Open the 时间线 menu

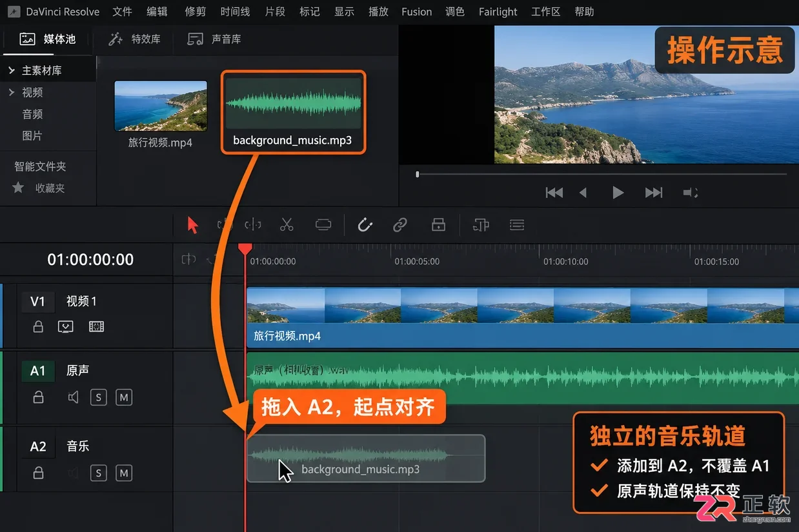[x=235, y=12]
